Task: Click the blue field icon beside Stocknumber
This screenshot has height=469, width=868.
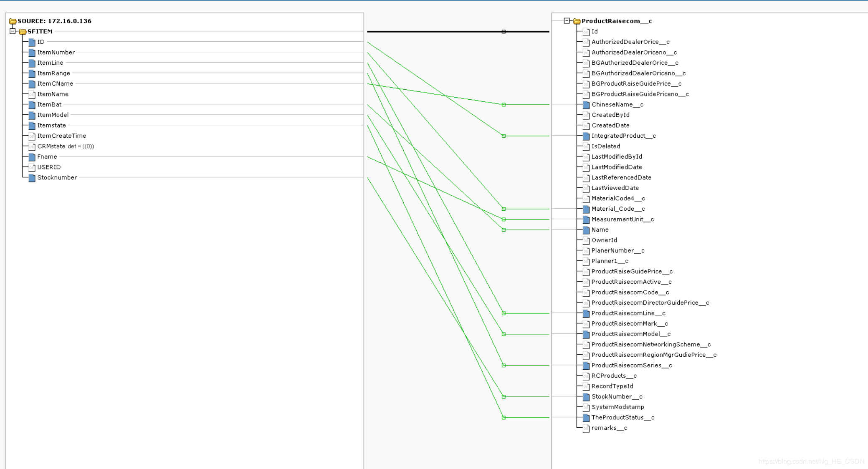Action: pos(32,178)
